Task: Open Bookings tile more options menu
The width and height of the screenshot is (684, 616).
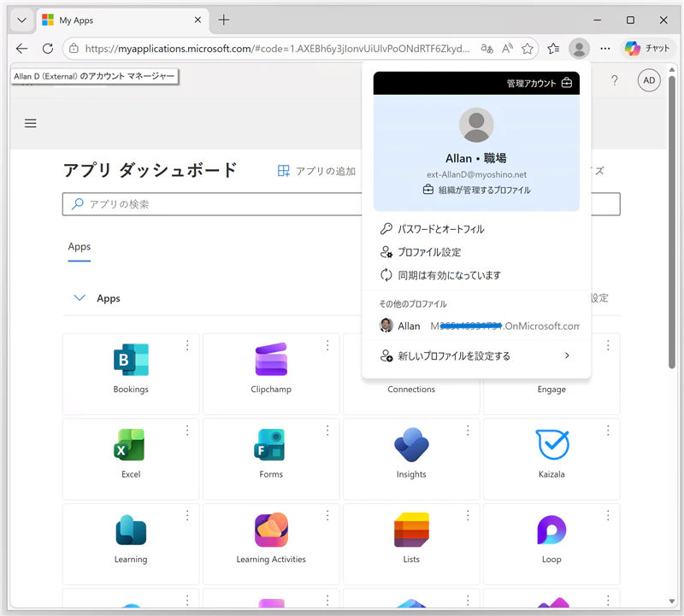Action: pos(187,346)
